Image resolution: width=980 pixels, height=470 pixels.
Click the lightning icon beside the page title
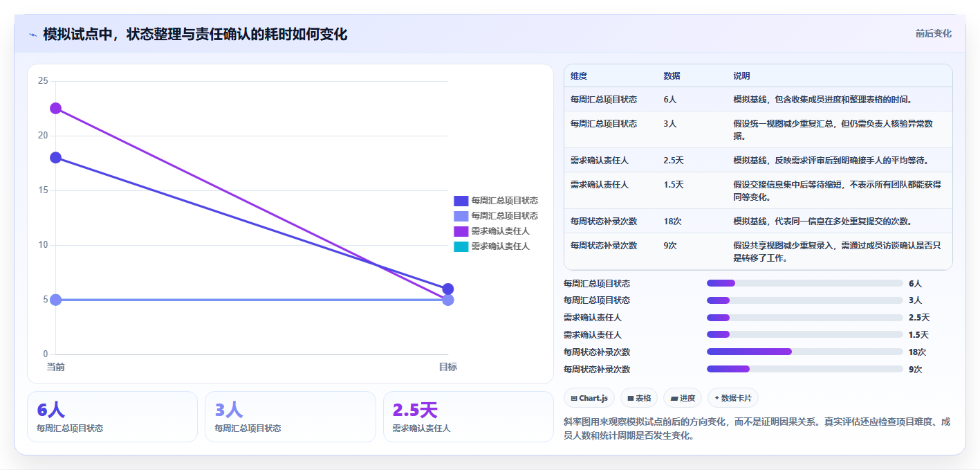point(33,35)
